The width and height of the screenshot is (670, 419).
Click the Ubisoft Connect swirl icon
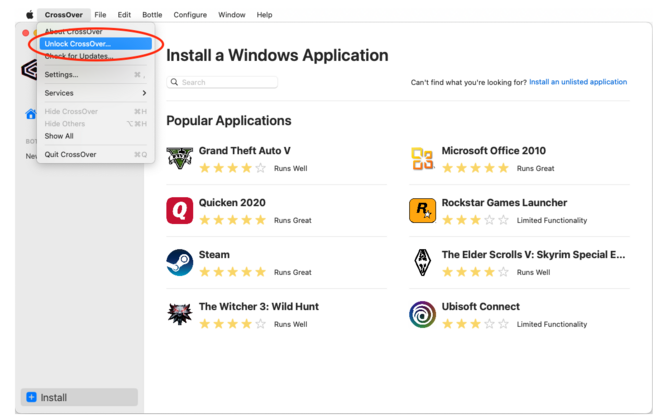[x=422, y=315]
